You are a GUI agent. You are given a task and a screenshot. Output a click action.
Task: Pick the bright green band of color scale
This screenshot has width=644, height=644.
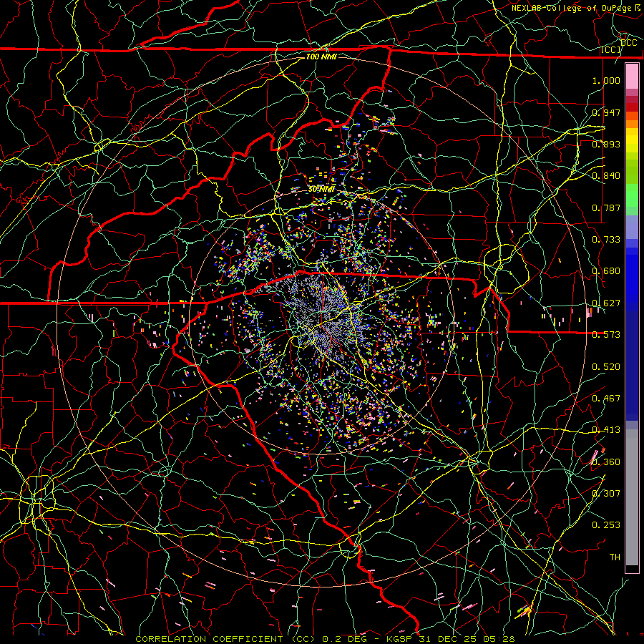pos(632,195)
